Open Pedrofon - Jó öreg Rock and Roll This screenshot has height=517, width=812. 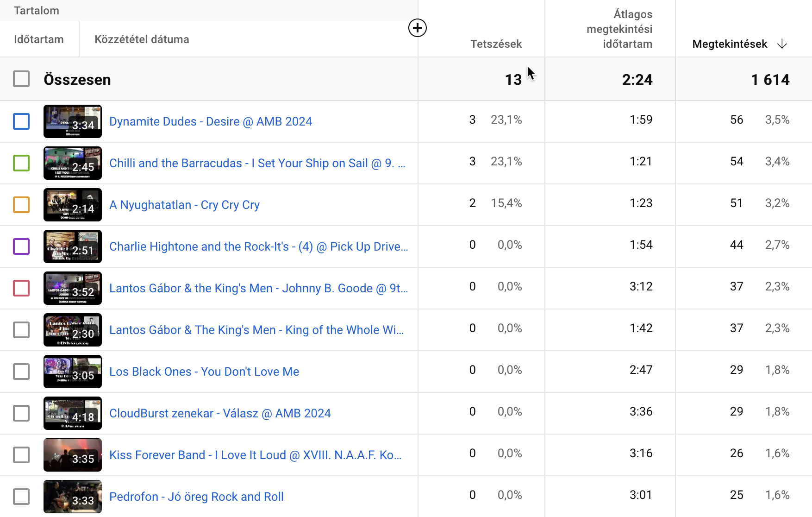pos(196,497)
